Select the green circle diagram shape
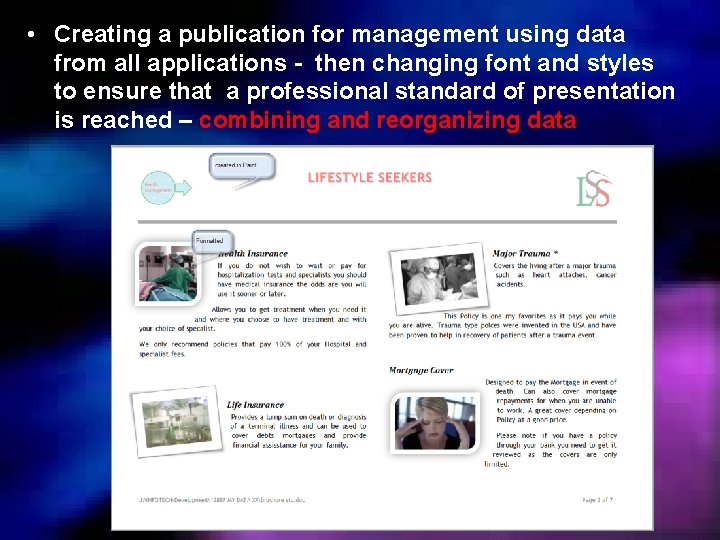This screenshot has width=720, height=540. click(x=158, y=188)
